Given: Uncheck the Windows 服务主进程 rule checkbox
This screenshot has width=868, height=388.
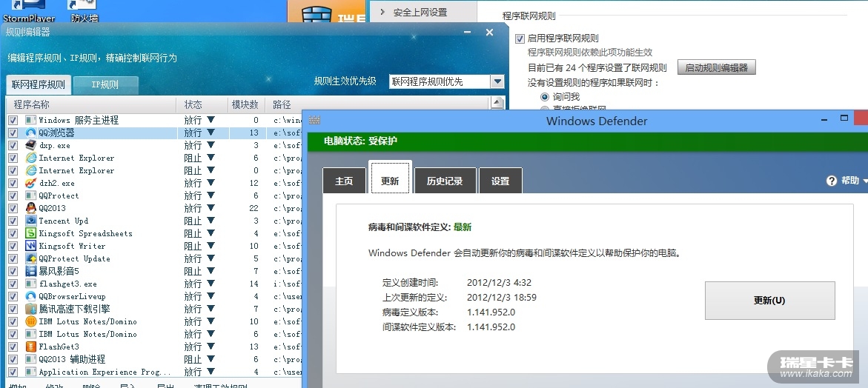Looking at the screenshot, I should pyautogui.click(x=13, y=120).
